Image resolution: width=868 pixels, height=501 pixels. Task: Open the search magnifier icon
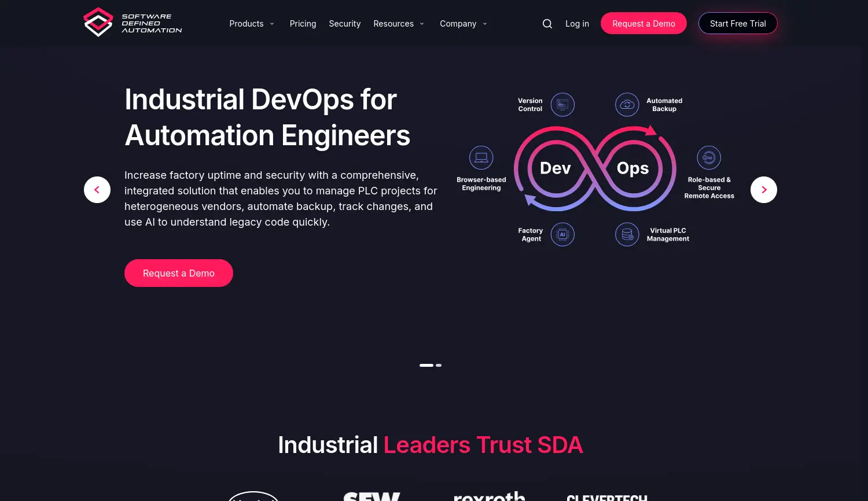tap(547, 24)
